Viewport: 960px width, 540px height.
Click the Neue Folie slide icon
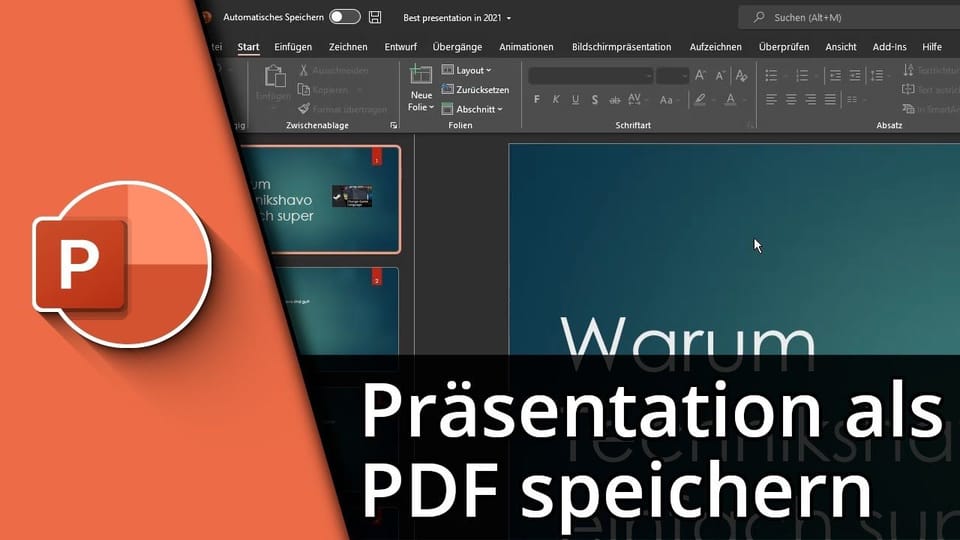click(421, 75)
